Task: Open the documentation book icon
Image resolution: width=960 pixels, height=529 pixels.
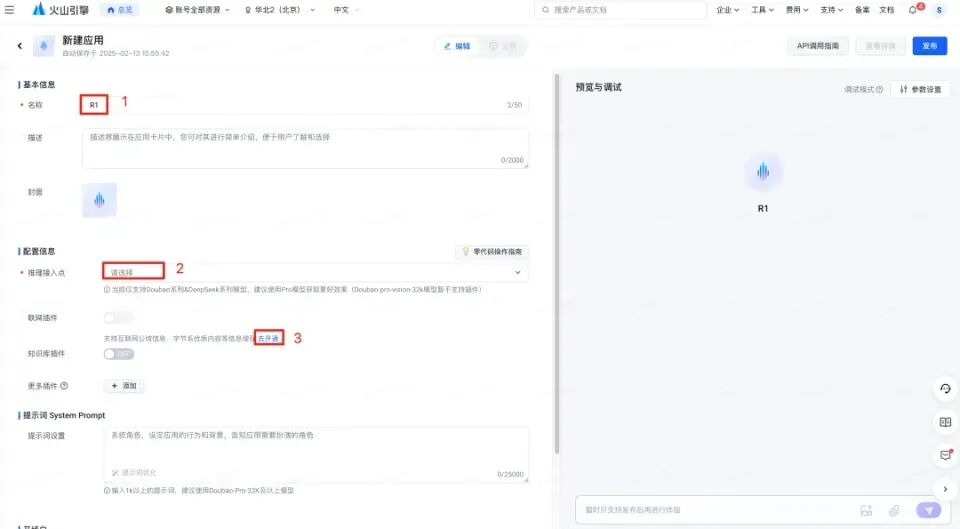Action: [x=945, y=422]
